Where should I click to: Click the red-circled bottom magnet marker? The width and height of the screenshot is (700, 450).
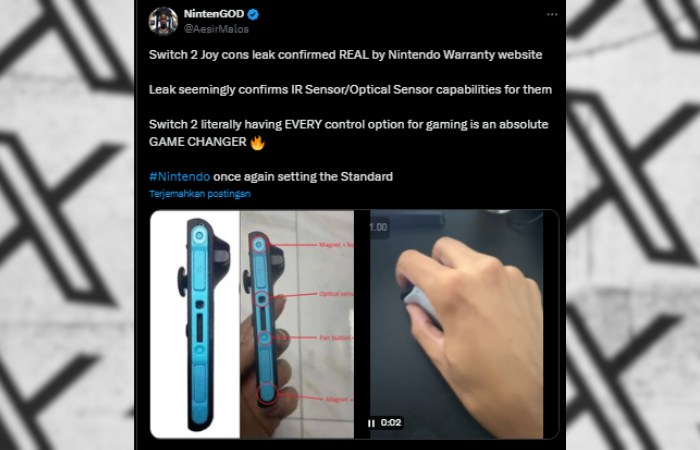[x=267, y=394]
